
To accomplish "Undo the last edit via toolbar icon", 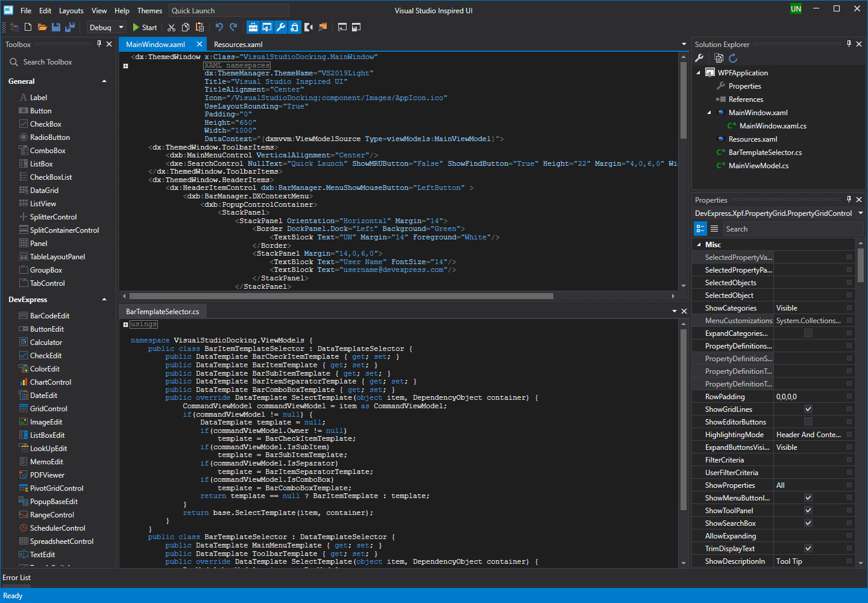I will [x=218, y=27].
